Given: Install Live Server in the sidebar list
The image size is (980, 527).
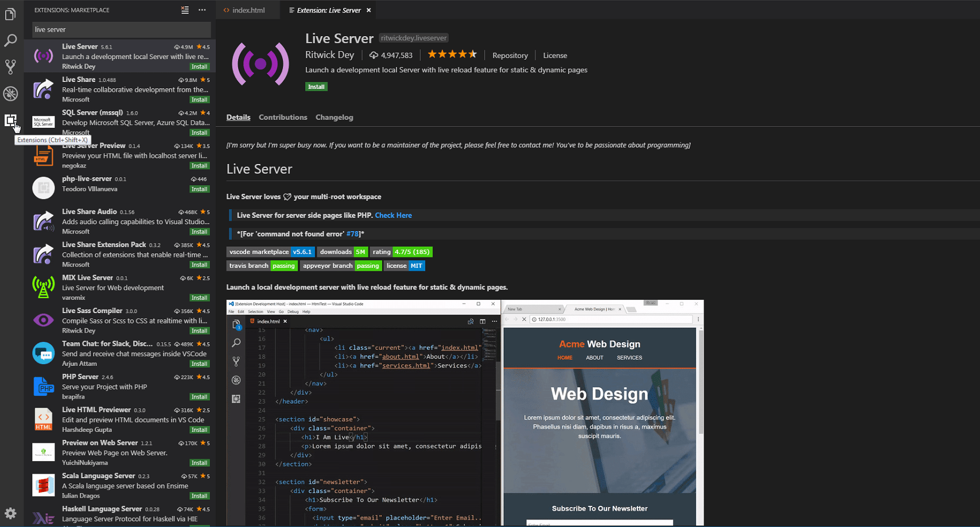Looking at the screenshot, I should [199, 67].
